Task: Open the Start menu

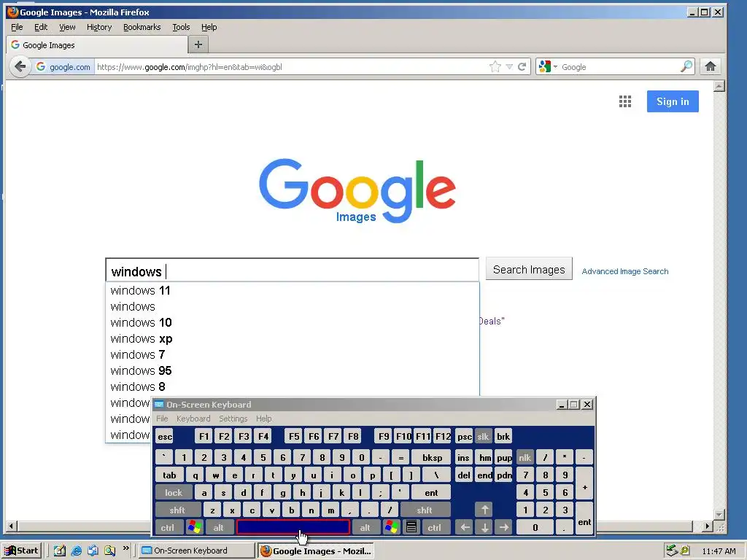Action: [22, 551]
